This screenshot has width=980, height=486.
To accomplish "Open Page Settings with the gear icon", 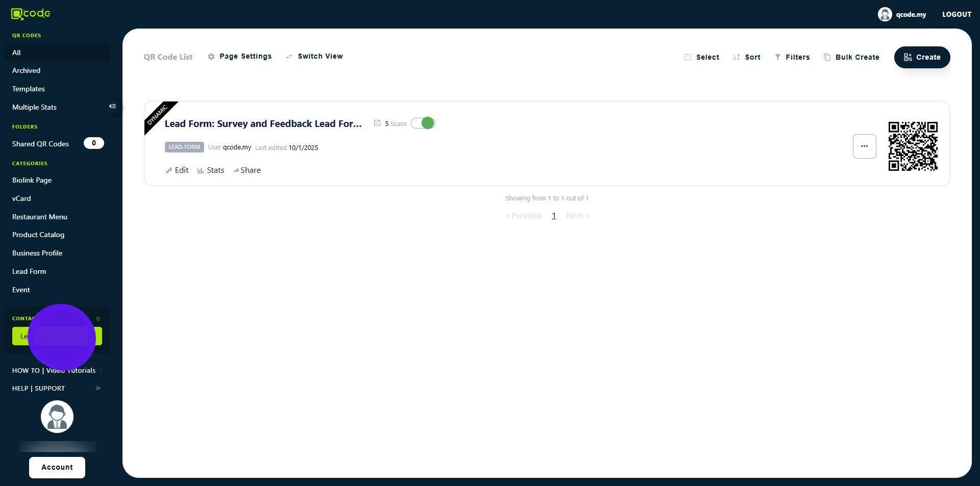I will [211, 57].
